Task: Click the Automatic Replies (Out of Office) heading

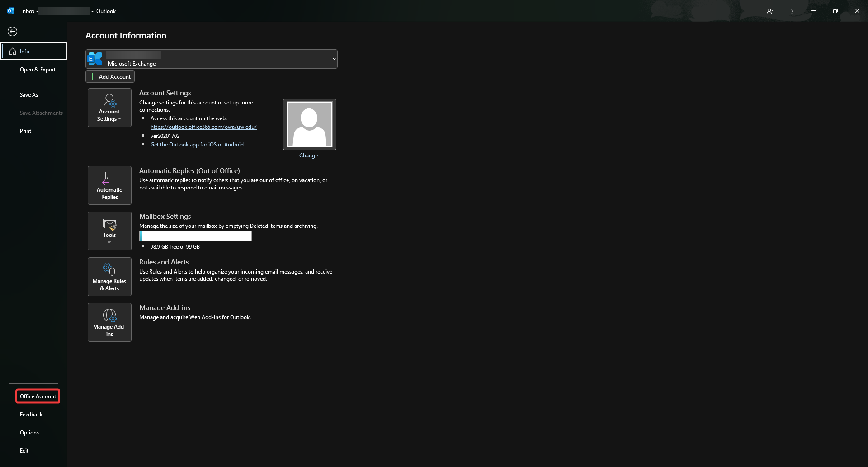Action: coord(189,171)
